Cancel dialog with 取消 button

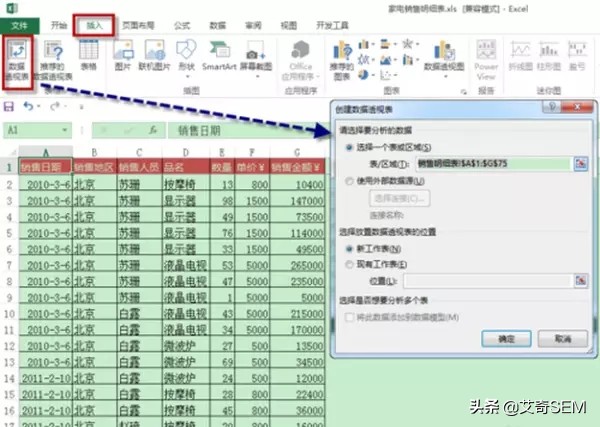pyautogui.click(x=562, y=339)
